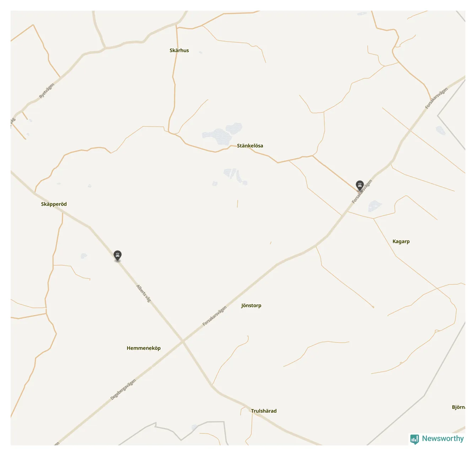Click the Forsakarsvägen label near Jönstorp
This screenshot has height=456, width=476.
[x=215, y=316]
